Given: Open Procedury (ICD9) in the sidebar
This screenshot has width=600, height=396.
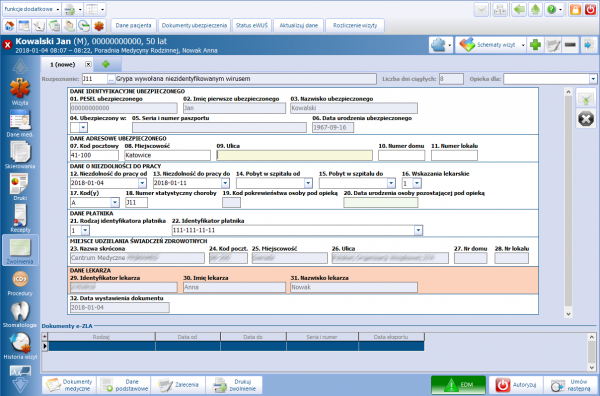Looking at the screenshot, I should [20, 283].
